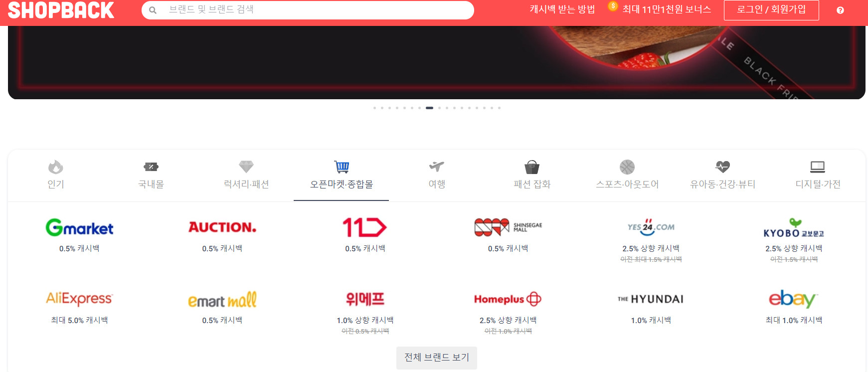This screenshot has width=868, height=372.
Task: Switch to the 유아동·건강·뷰티 tab label
Action: tap(722, 184)
